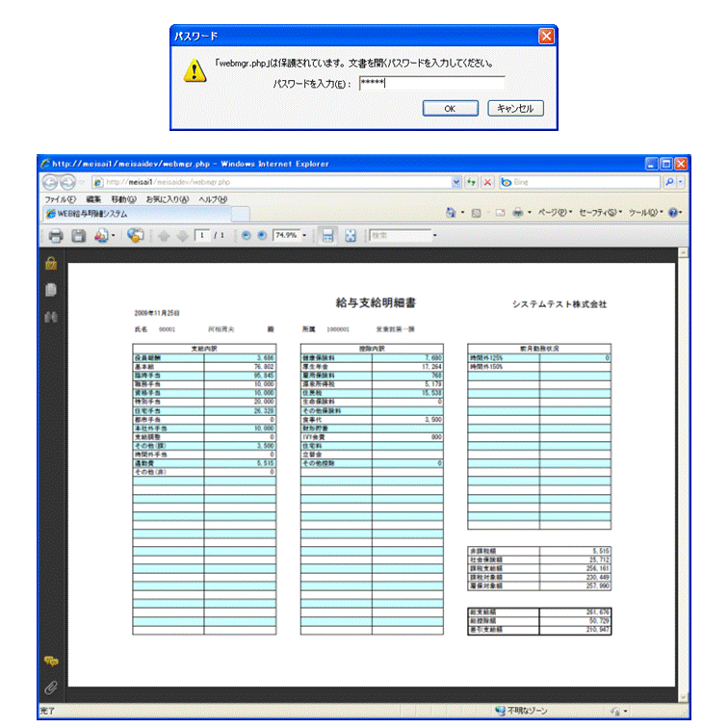Screen dimensions: 728x728
Task: Click the 食事代 deduction row
Action: tap(372, 420)
